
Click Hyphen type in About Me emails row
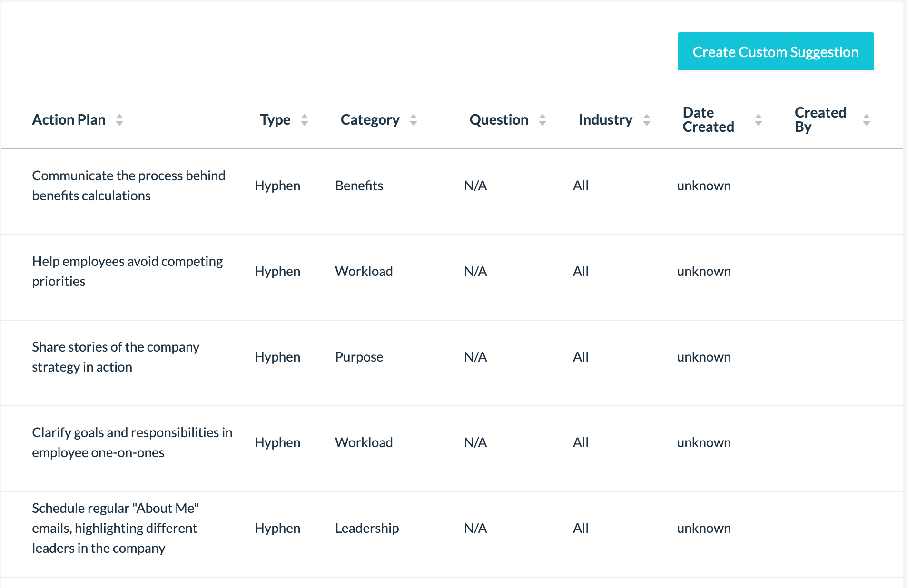(x=277, y=528)
